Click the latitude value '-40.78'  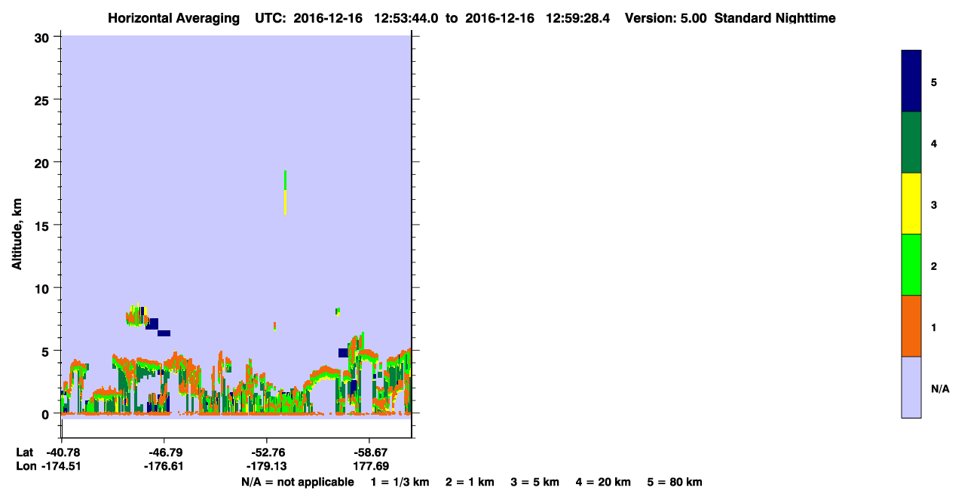pos(63,452)
